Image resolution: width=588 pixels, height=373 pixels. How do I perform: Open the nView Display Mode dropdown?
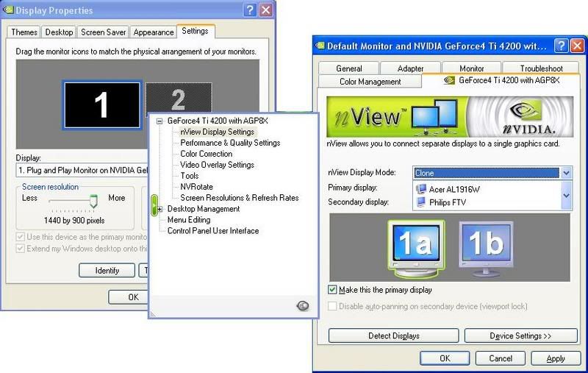(x=566, y=173)
